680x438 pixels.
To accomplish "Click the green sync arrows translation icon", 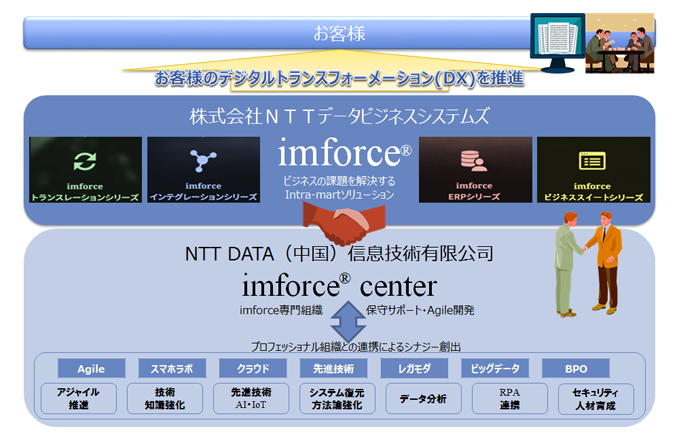I will [85, 161].
